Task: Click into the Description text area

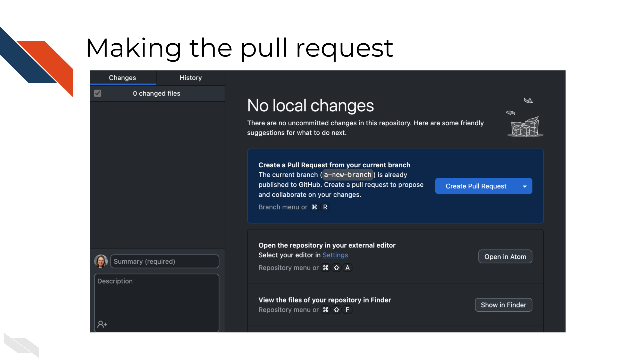Action: point(157,303)
